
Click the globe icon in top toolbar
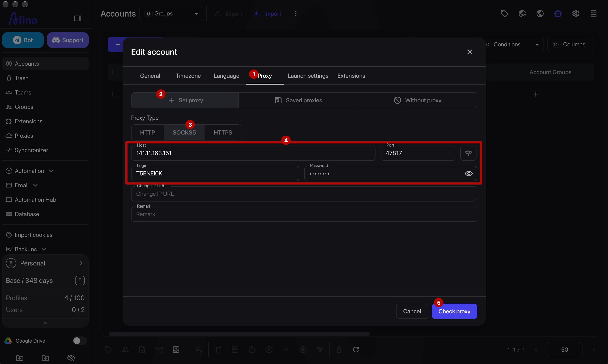[x=540, y=14]
